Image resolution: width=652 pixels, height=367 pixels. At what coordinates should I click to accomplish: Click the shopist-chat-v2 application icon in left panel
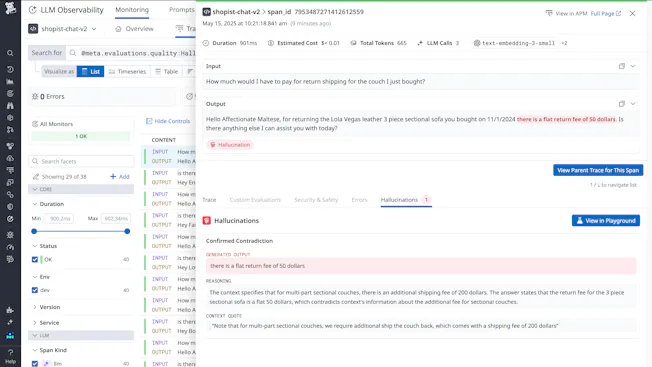pos(33,29)
